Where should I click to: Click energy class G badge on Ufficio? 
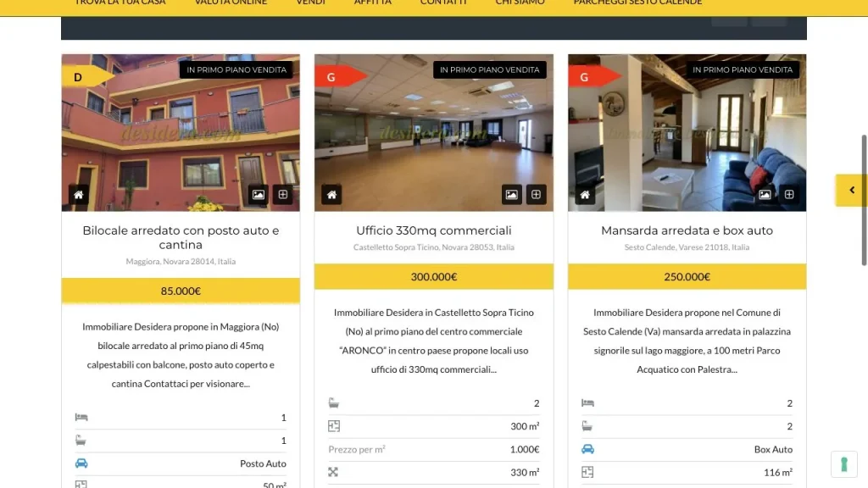[x=339, y=77]
